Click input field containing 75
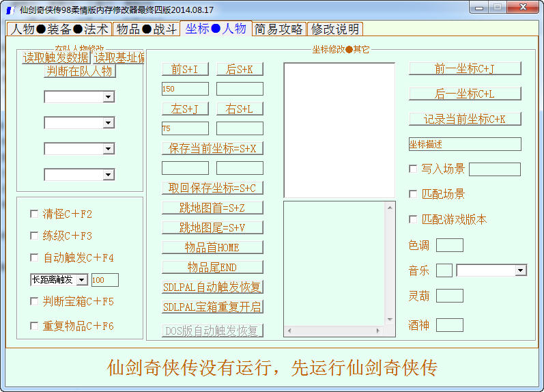Screen dimensions: 544x392 coord(185,128)
